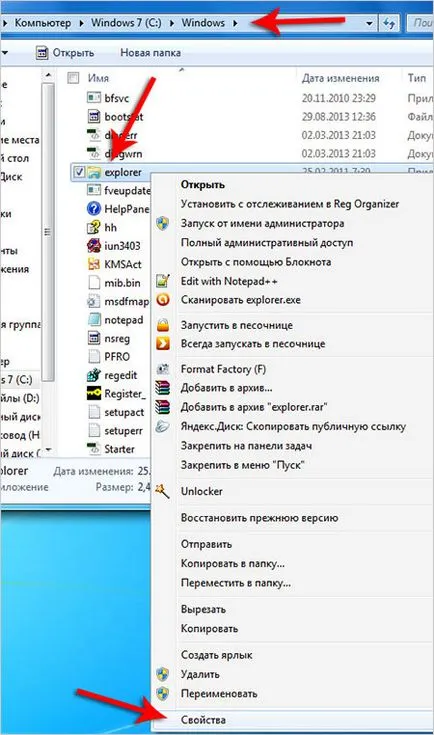Click the Register_ key icon
The height and width of the screenshot is (735, 434).
pyautogui.click(x=94, y=394)
